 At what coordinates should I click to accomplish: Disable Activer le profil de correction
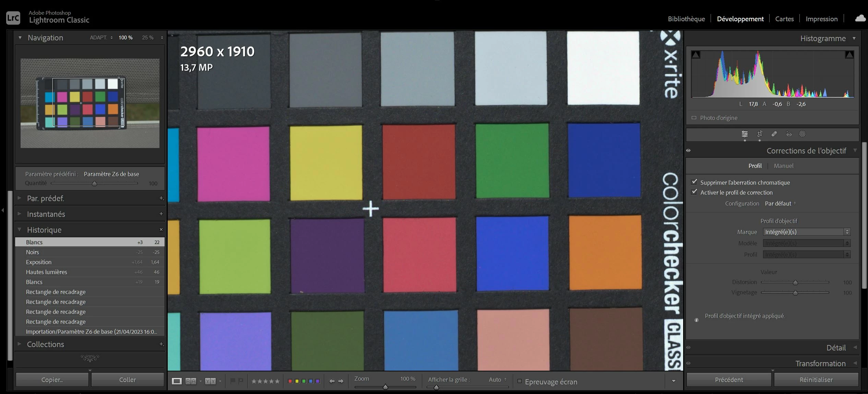click(694, 192)
